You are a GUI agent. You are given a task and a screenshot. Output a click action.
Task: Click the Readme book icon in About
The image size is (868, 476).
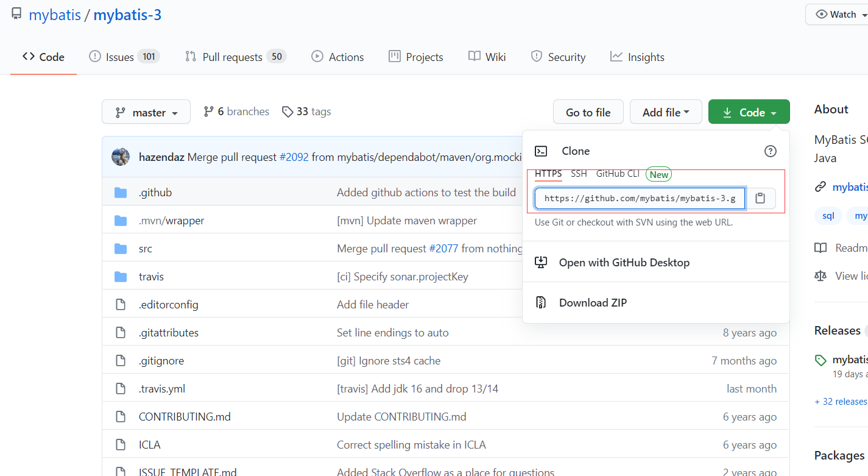(x=820, y=248)
